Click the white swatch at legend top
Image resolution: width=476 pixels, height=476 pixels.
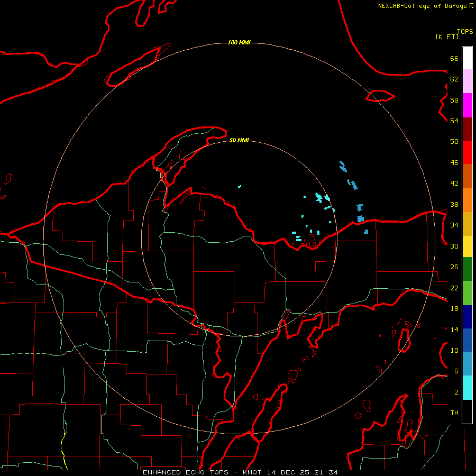(x=467, y=58)
